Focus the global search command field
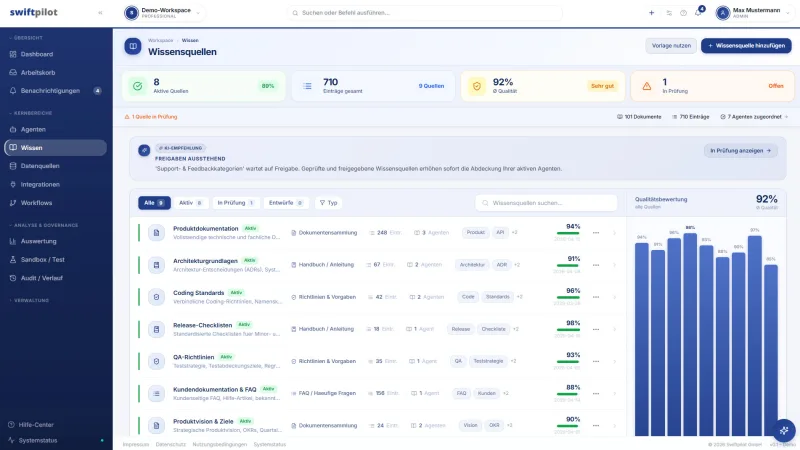The width and height of the screenshot is (800, 450). click(424, 13)
